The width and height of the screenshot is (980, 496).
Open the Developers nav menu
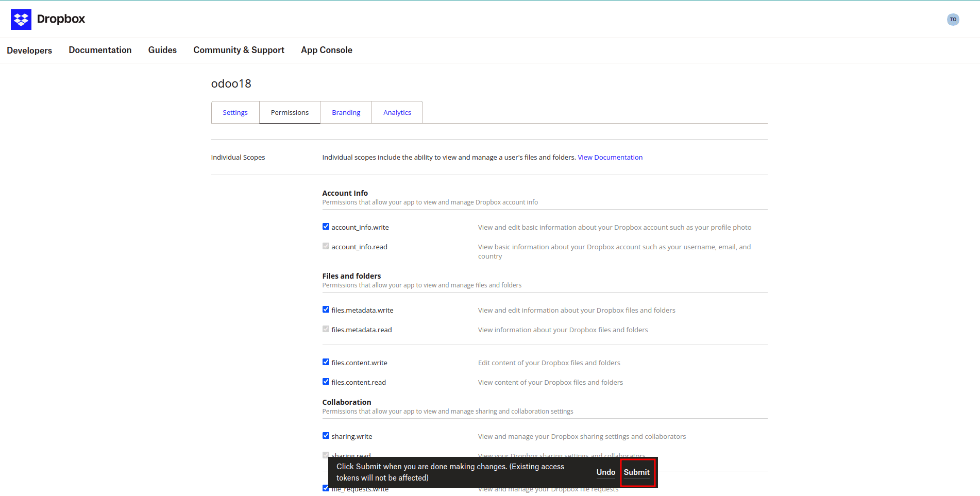pos(29,50)
